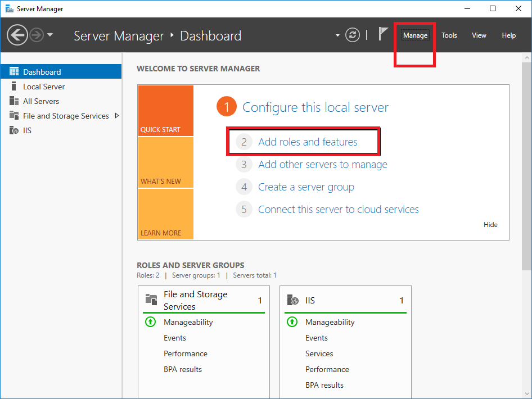Click the IIS tile globe icon
Viewport: 532px width, 399px height.
point(292,300)
